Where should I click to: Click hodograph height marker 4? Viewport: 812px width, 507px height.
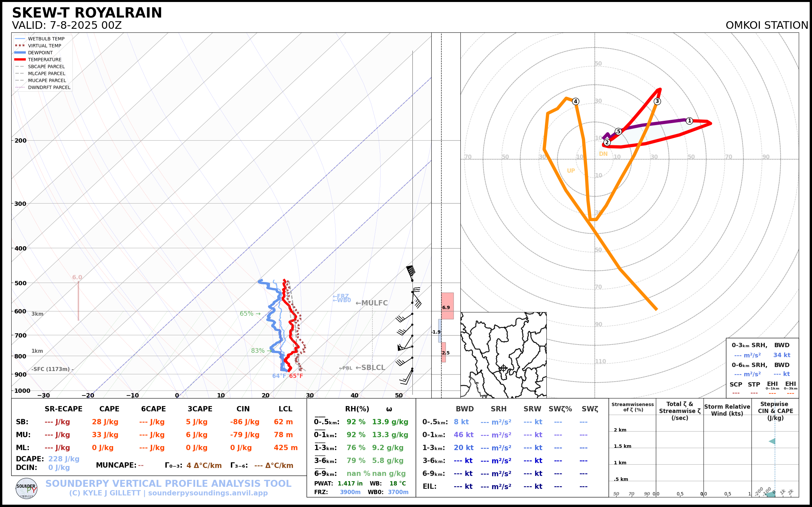[x=576, y=102]
